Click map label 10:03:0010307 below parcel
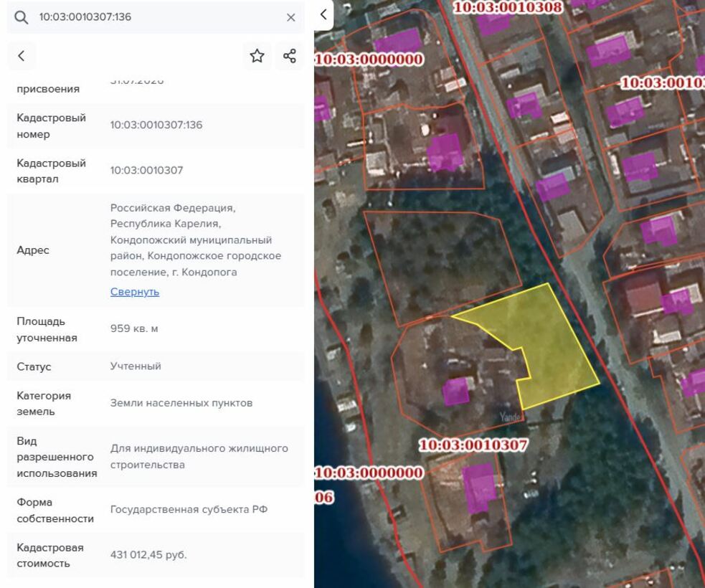Image resolution: width=705 pixels, height=588 pixels. 473,445
